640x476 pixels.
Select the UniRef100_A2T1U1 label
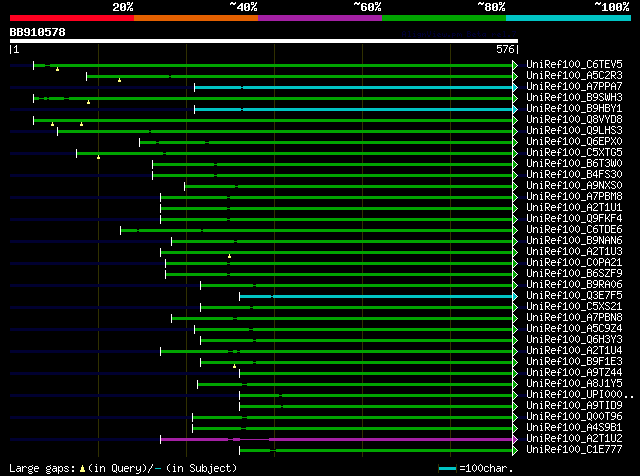click(574, 208)
